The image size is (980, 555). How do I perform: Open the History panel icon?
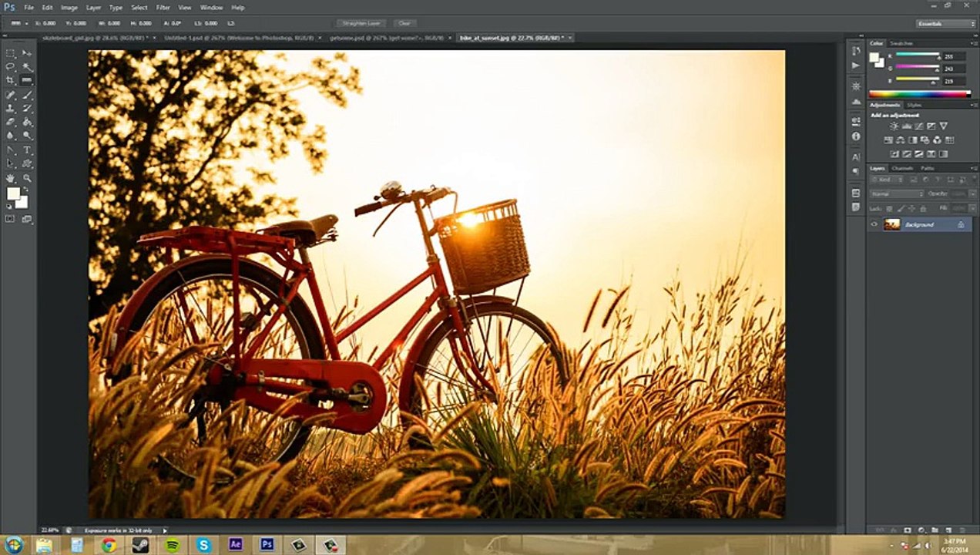click(x=856, y=50)
